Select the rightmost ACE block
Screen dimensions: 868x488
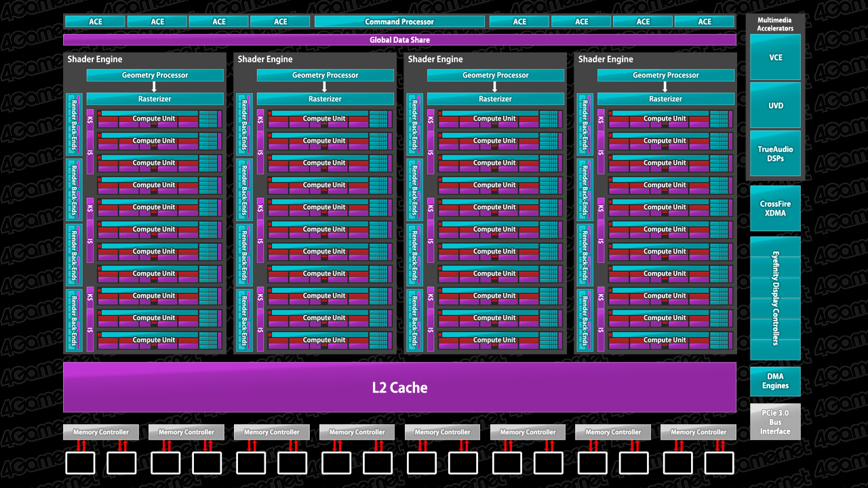[x=705, y=22]
